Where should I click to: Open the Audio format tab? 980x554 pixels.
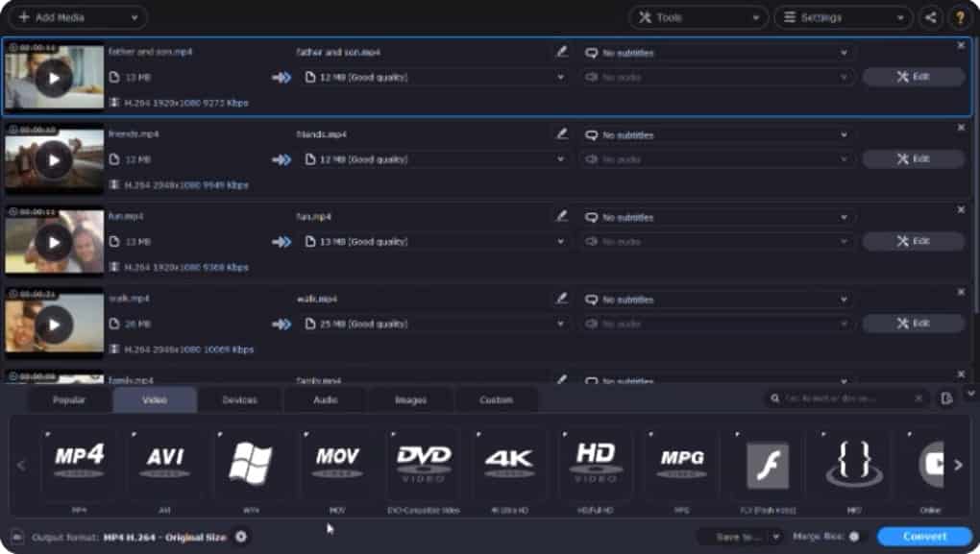coord(325,399)
